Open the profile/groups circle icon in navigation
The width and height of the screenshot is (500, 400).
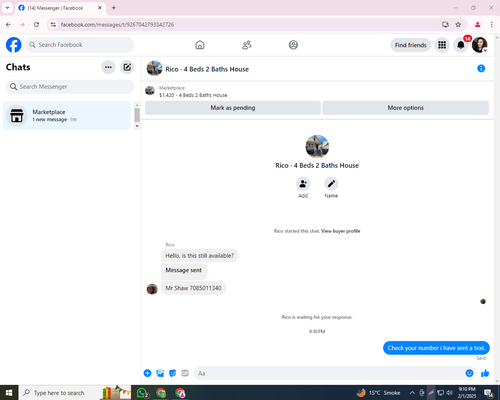click(x=293, y=45)
